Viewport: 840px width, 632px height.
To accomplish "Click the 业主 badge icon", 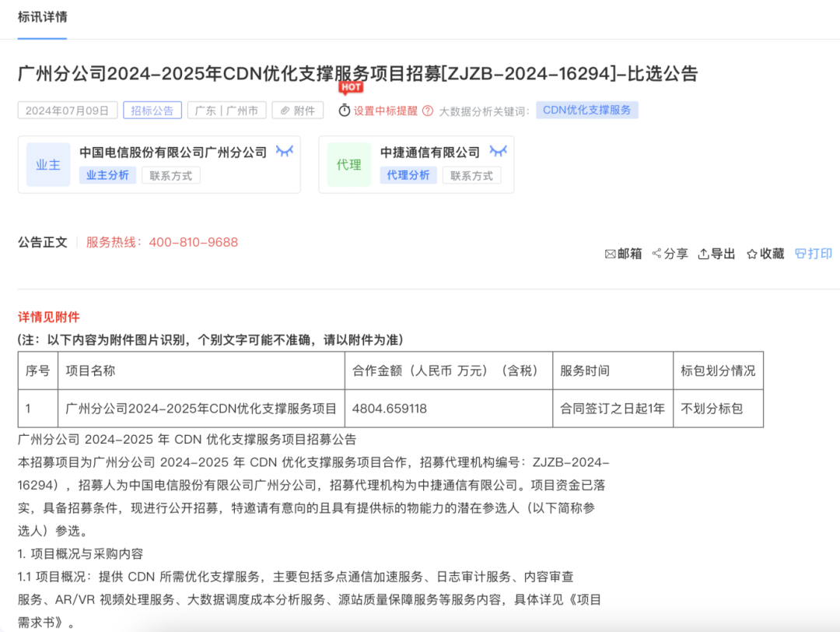I will [x=48, y=164].
